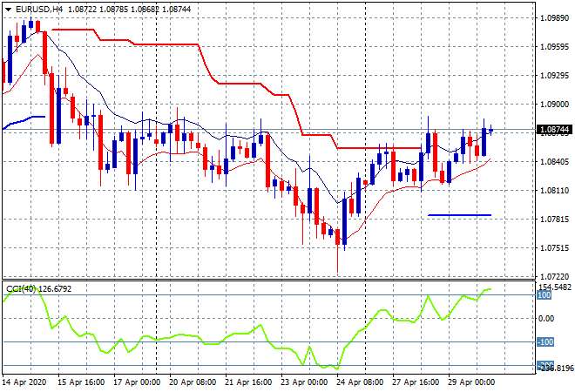This screenshot has height=392, width=575.
Task: Select the price scale value 1.09890
Action: (555, 18)
